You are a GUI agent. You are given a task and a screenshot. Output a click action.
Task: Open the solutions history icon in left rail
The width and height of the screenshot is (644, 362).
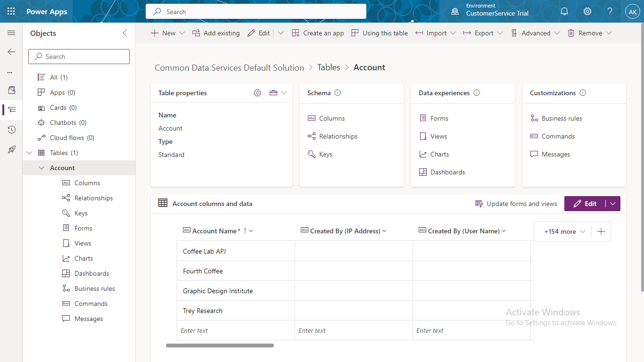coord(11,130)
